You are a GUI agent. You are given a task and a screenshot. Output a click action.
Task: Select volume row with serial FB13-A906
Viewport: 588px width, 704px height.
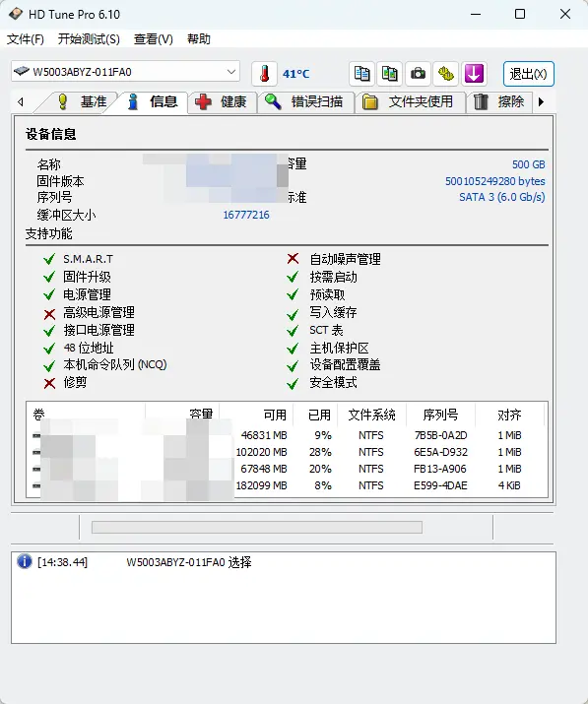click(x=287, y=469)
